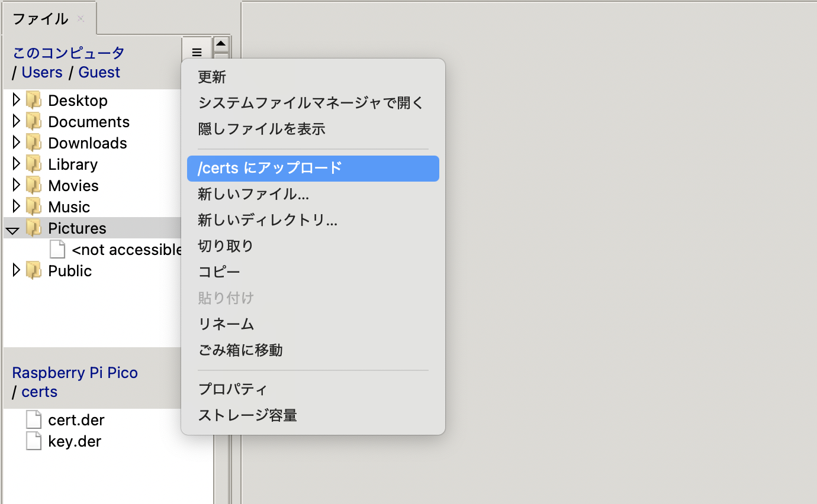This screenshot has height=504, width=817.
Task: Close the ファイル tab with x icon
Action: [81, 19]
